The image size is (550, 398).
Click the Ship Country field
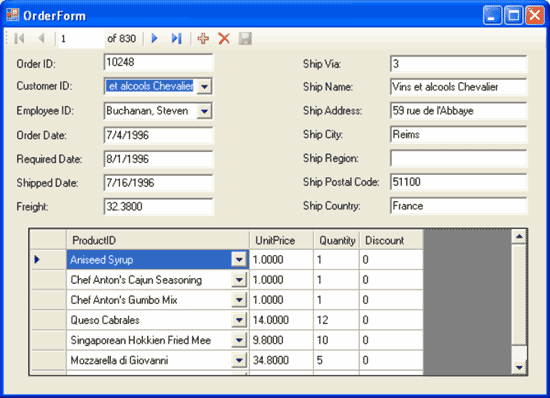point(458,206)
